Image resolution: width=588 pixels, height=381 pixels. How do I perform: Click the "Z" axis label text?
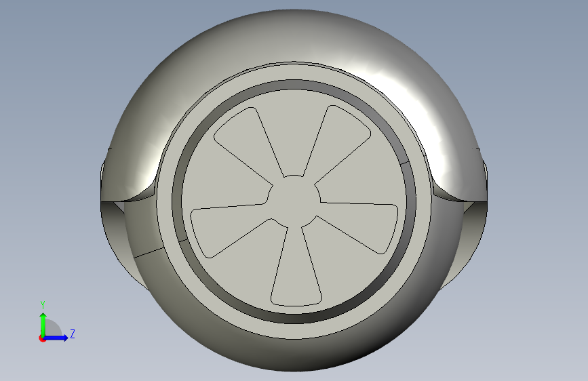73,334
